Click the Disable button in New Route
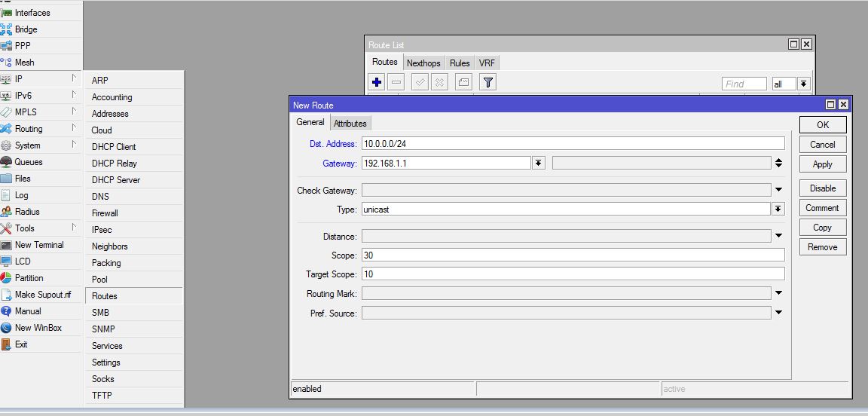 coord(823,188)
